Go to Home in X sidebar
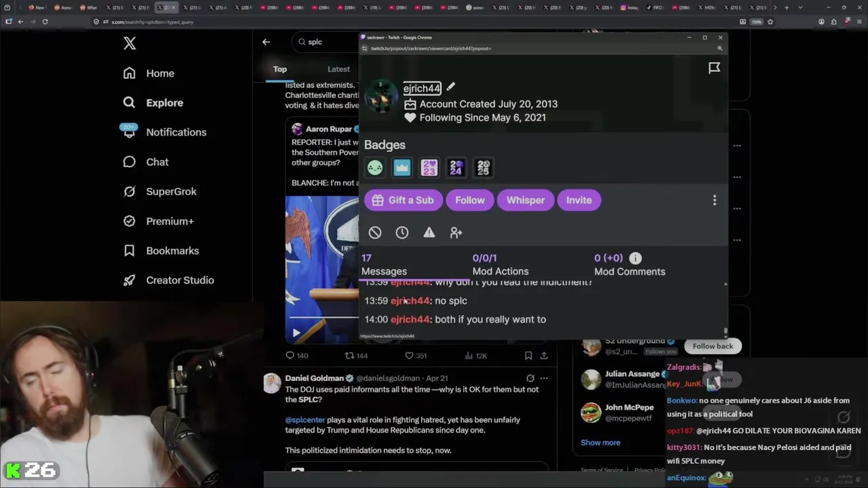 (x=149, y=73)
